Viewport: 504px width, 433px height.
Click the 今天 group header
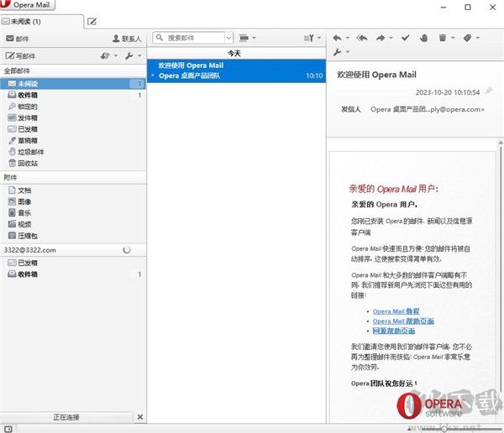[236, 54]
